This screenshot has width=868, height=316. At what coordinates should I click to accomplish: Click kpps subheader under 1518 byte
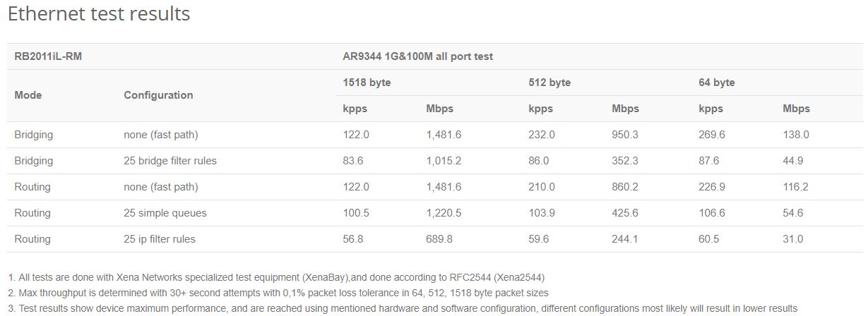tap(355, 109)
